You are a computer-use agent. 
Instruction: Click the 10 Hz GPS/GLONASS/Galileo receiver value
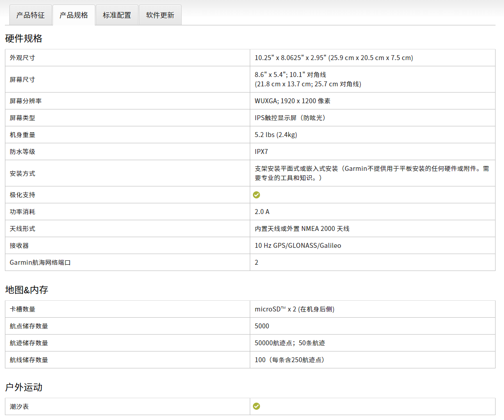[298, 246]
